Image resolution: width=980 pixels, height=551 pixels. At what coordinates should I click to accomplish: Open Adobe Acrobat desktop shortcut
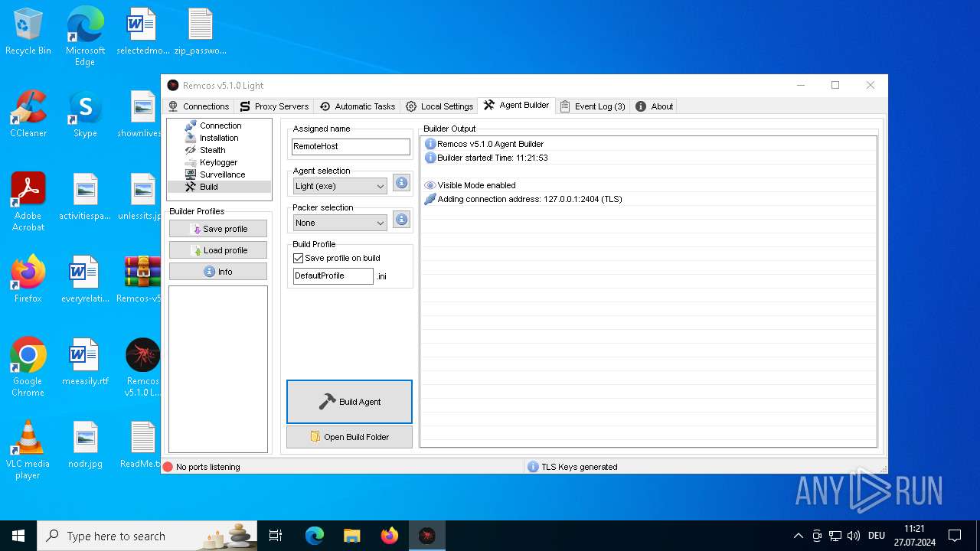(x=28, y=201)
